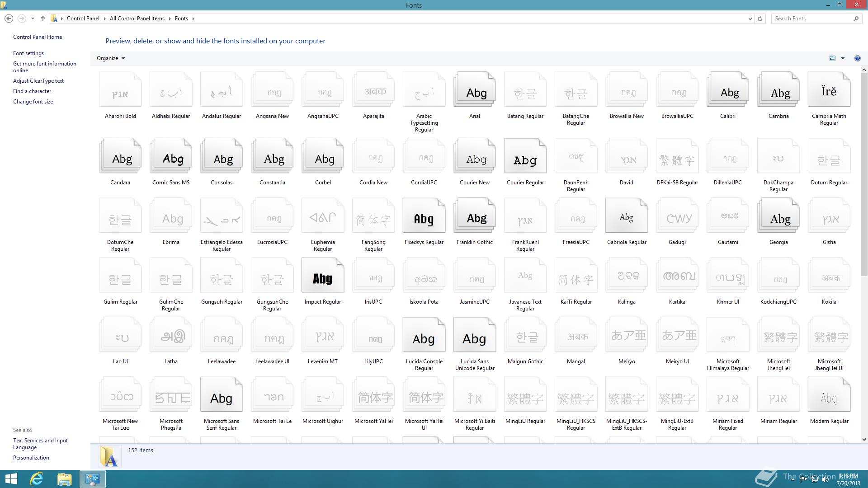Open Personalization link
Screen dimensions: 868x488
[31, 458]
